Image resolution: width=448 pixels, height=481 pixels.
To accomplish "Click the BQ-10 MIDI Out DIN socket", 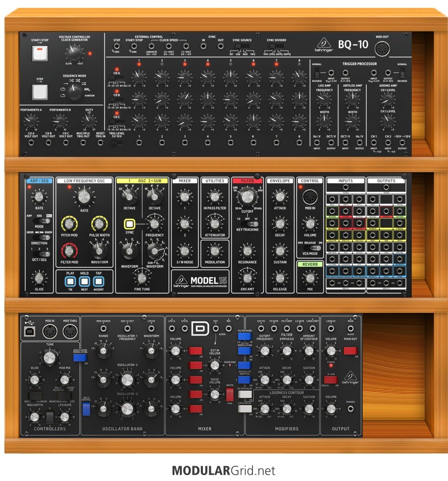I will pyautogui.click(x=381, y=50).
